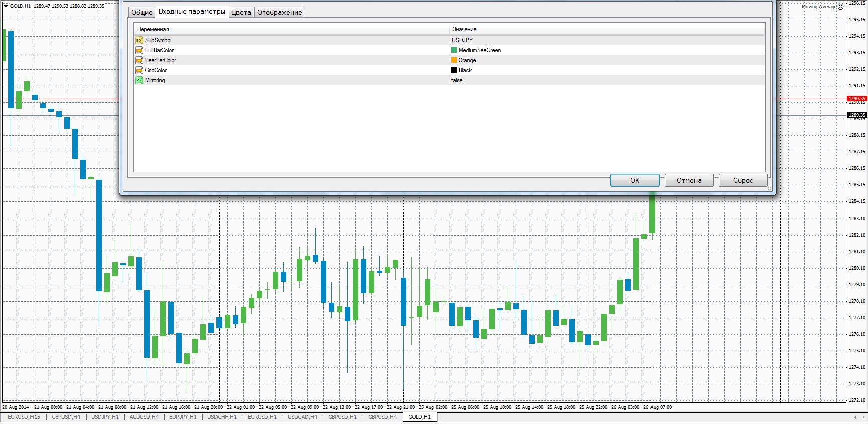Click the red 1290.35 price label
Image resolution: width=868 pixels, height=424 pixels.
857,99
